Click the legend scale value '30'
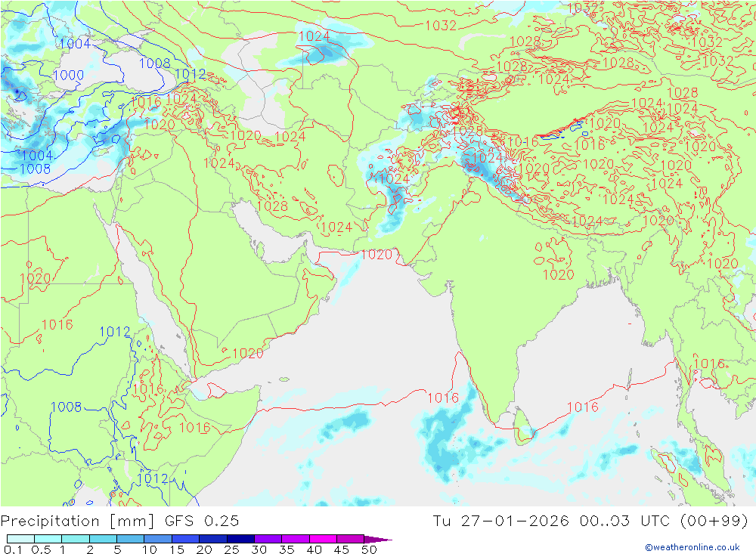Viewport: 756px width, 554px height. (259, 549)
